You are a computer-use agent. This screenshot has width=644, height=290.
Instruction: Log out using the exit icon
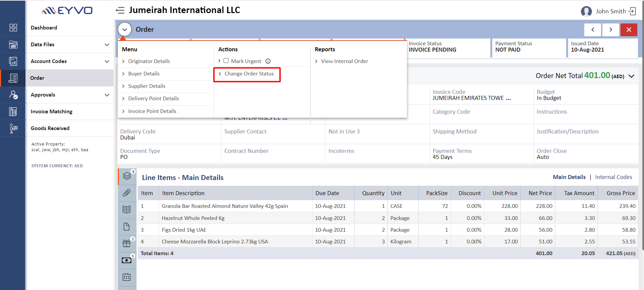tap(632, 11)
